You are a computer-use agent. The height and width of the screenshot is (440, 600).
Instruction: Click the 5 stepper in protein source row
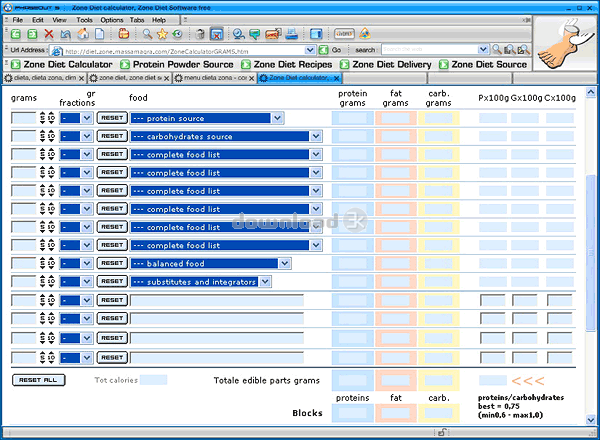42,118
